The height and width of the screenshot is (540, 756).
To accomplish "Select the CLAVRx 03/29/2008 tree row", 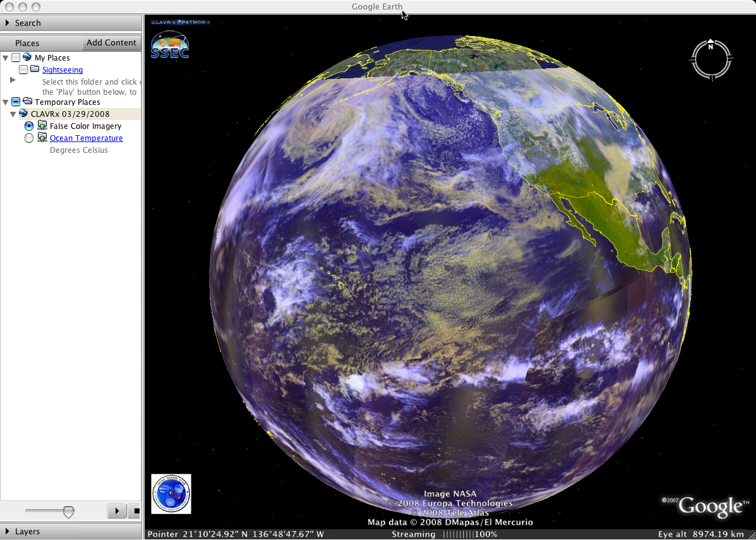I will pos(71,114).
